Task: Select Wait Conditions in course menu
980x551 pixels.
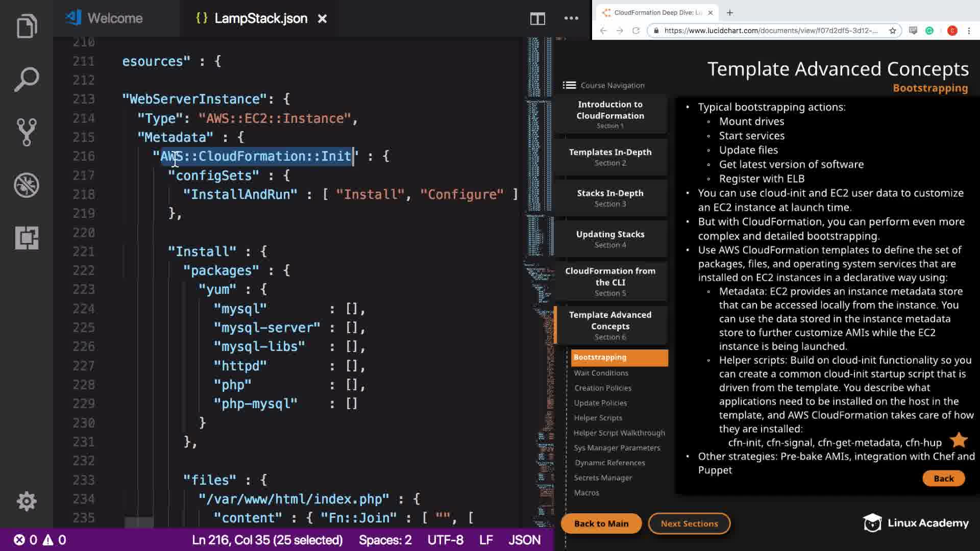Action: 601,373
